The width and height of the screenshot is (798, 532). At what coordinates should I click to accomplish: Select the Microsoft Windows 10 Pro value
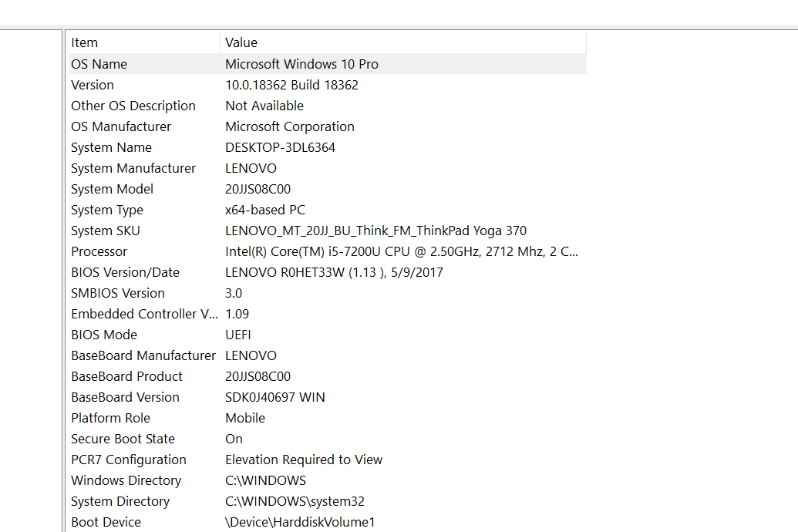pos(301,64)
